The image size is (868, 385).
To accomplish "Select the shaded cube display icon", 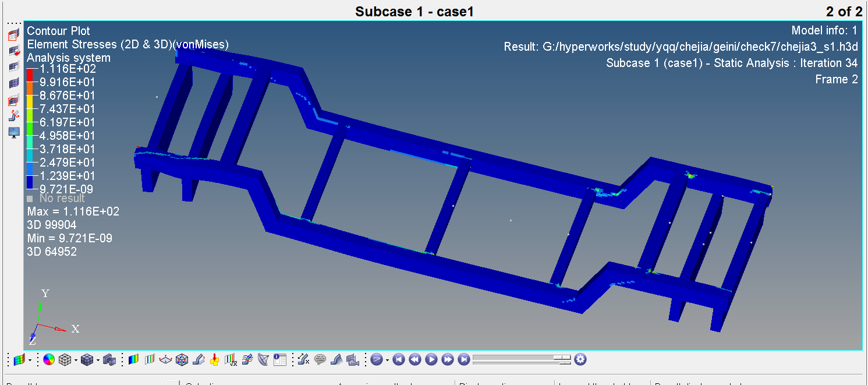I will 87,360.
